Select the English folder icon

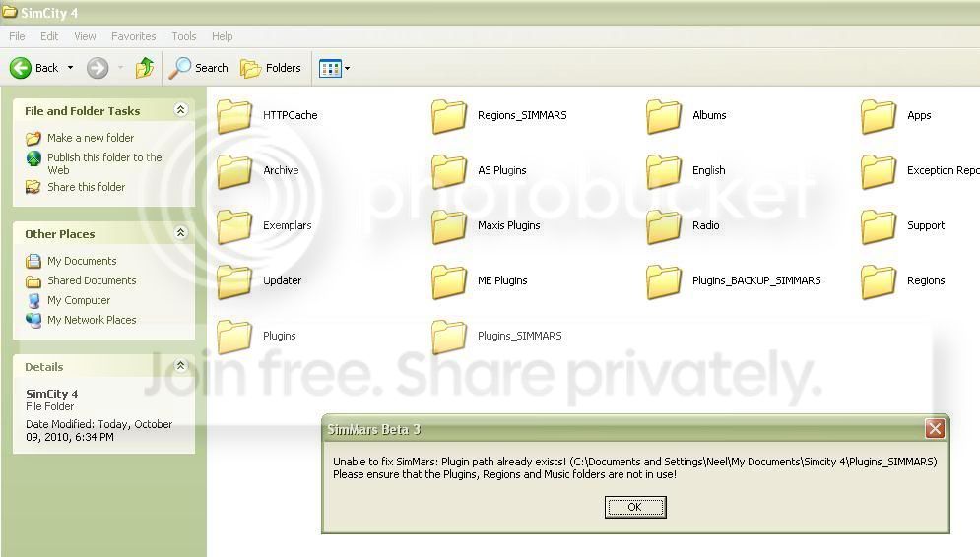tap(664, 171)
